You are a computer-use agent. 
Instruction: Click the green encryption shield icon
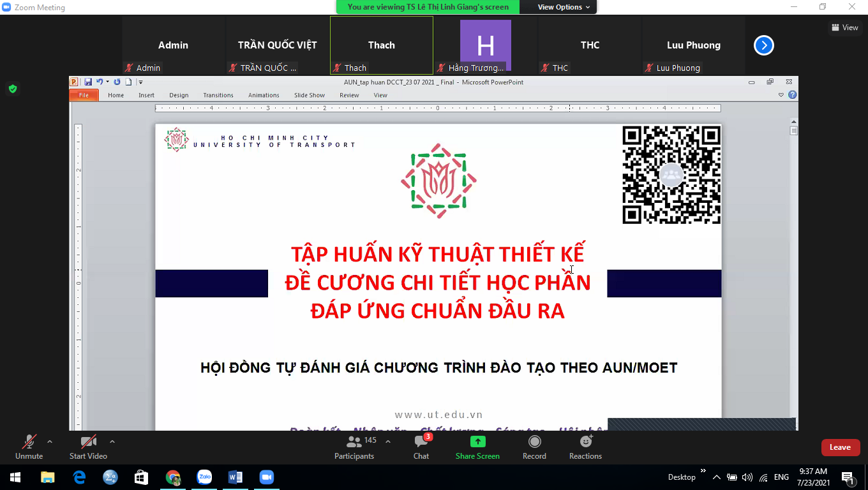tap(12, 89)
